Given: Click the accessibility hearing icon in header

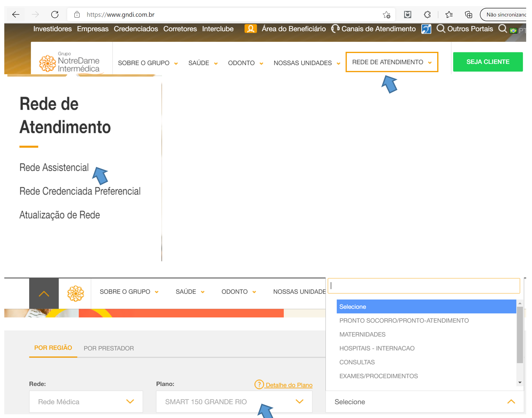Looking at the screenshot, I should [426, 29].
